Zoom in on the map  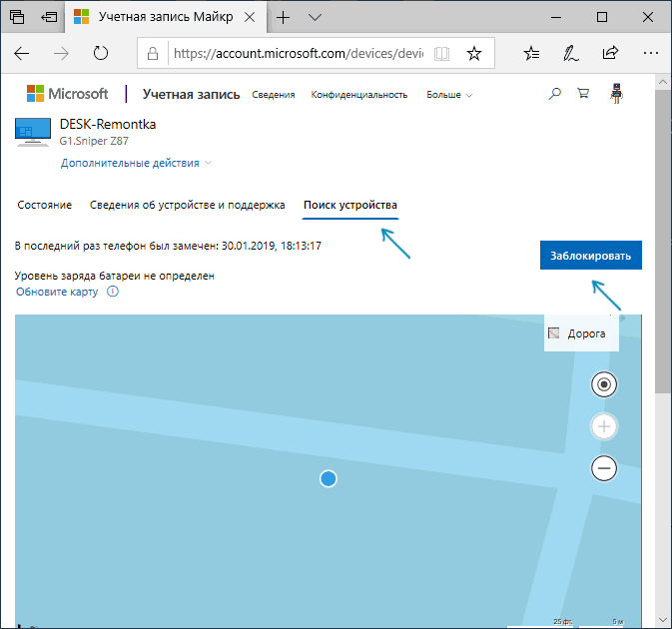604,426
